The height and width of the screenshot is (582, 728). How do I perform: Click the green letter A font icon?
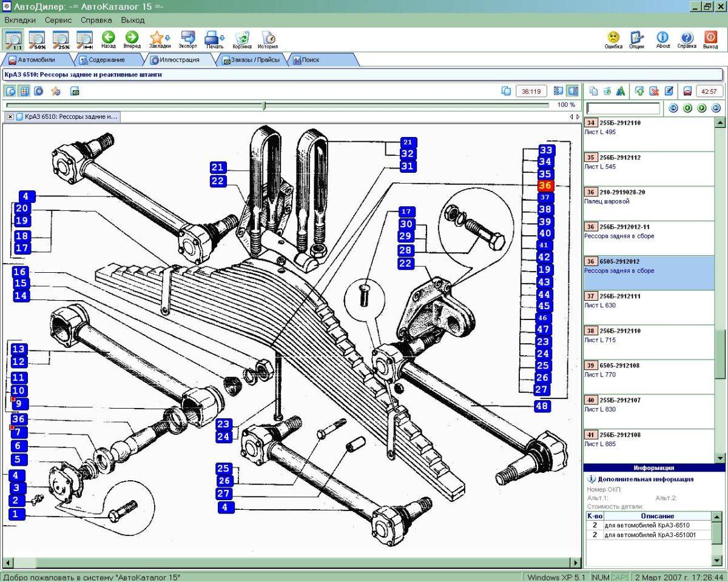pos(620,91)
